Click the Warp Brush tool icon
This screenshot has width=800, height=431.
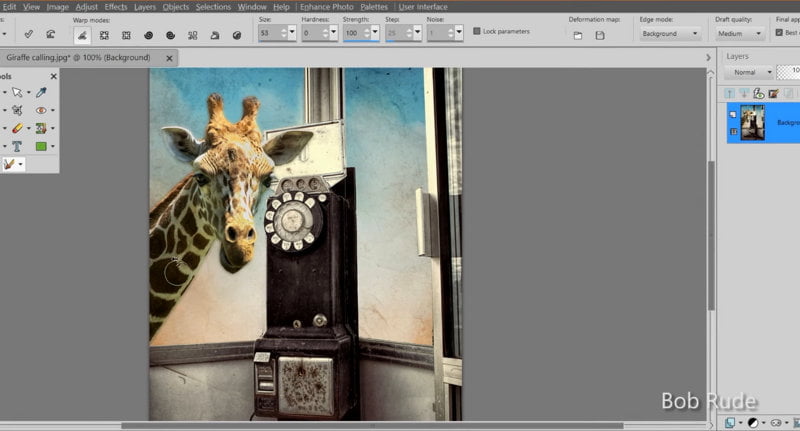(10, 164)
